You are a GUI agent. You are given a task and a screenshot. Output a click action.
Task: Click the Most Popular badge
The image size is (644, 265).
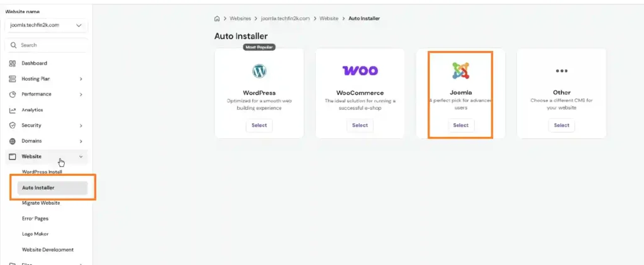[259, 47]
